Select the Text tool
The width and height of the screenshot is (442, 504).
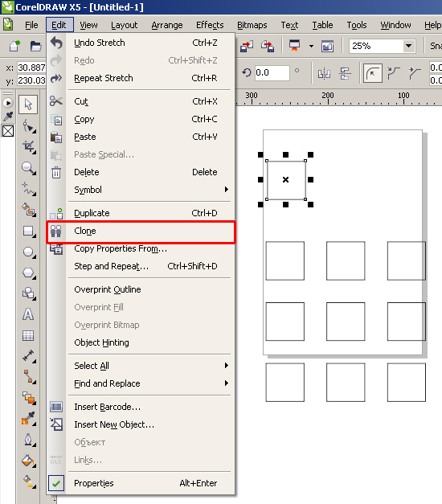point(28,314)
